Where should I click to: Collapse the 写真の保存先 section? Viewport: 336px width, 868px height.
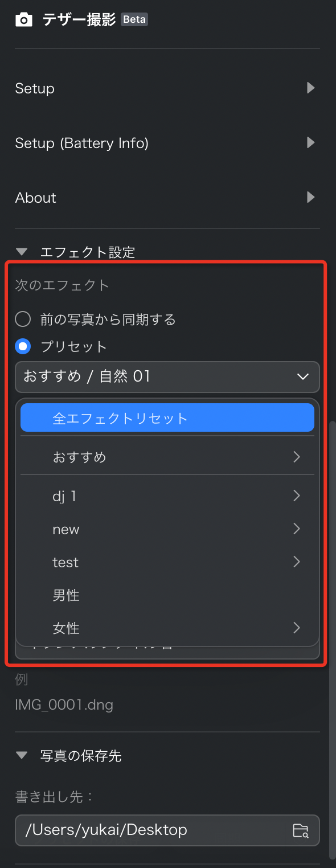tap(22, 755)
